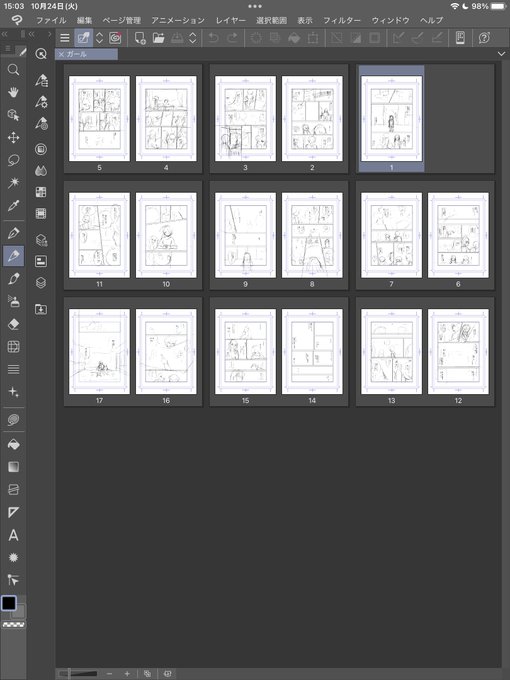The height and width of the screenshot is (680, 510).
Task: Create a new file from command bar
Action: [x=140, y=38]
